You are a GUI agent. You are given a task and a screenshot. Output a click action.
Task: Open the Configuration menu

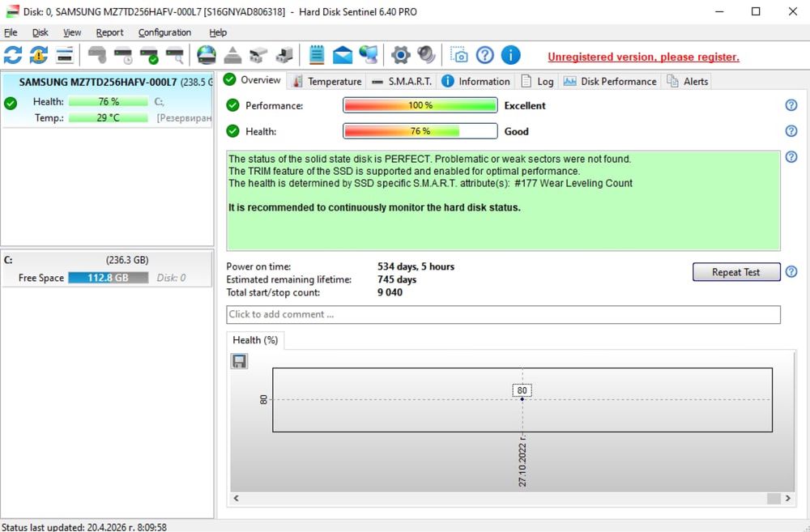pos(164,32)
